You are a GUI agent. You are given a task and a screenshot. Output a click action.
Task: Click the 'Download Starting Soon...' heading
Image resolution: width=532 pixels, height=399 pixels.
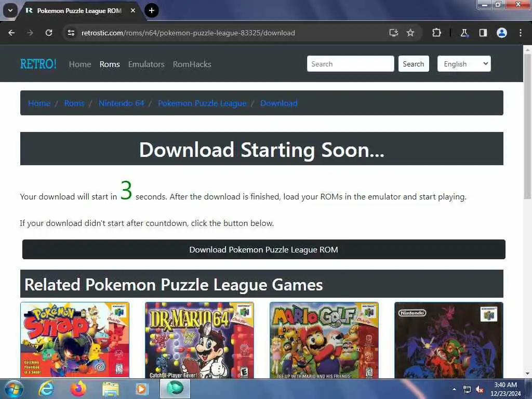pos(262,150)
